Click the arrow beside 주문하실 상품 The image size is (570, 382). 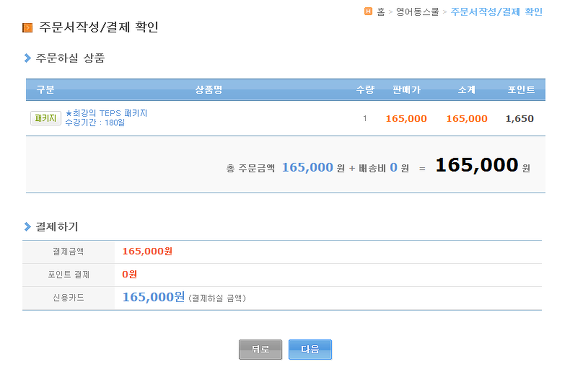(27, 58)
